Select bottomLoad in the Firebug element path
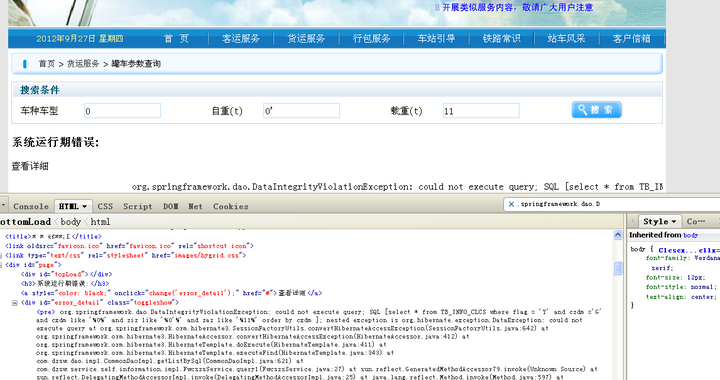The height and width of the screenshot is (380, 720). [x=25, y=222]
